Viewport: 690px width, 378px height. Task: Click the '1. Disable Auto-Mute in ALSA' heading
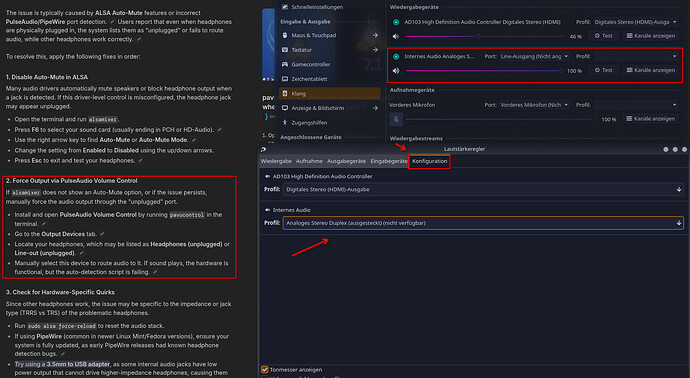[x=47, y=77]
